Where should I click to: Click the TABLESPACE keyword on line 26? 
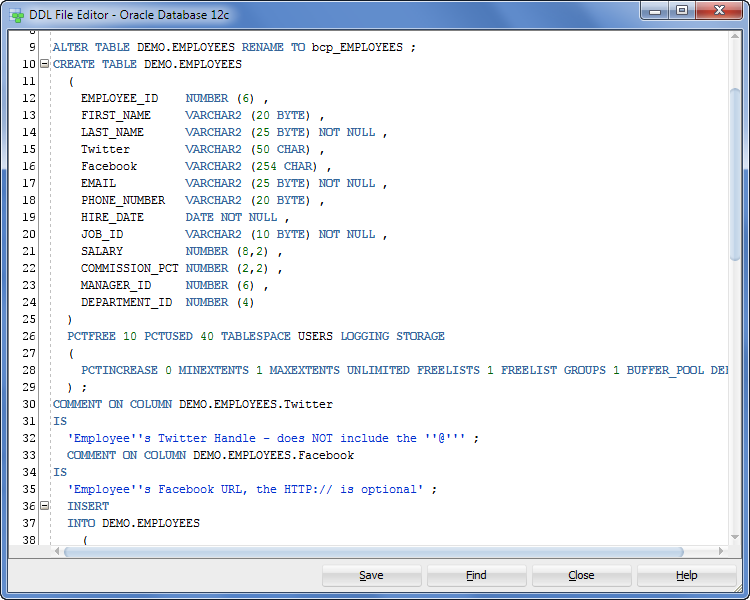click(x=255, y=336)
